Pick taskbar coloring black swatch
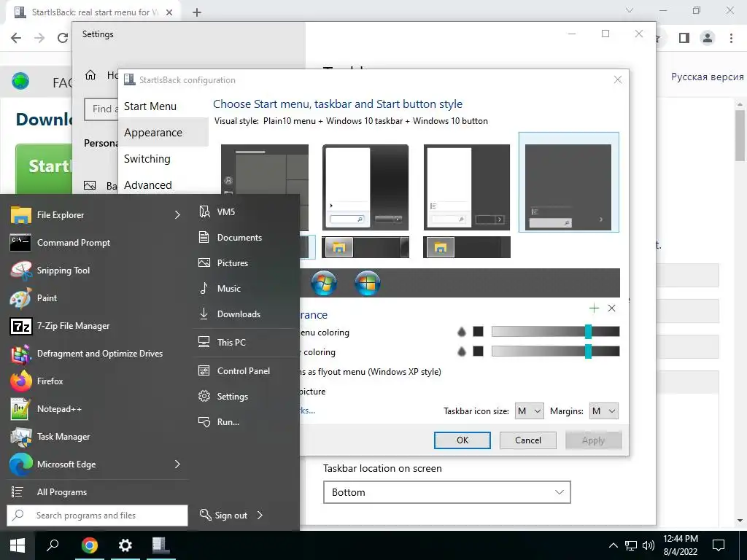This screenshot has height=560, width=747. [479, 351]
